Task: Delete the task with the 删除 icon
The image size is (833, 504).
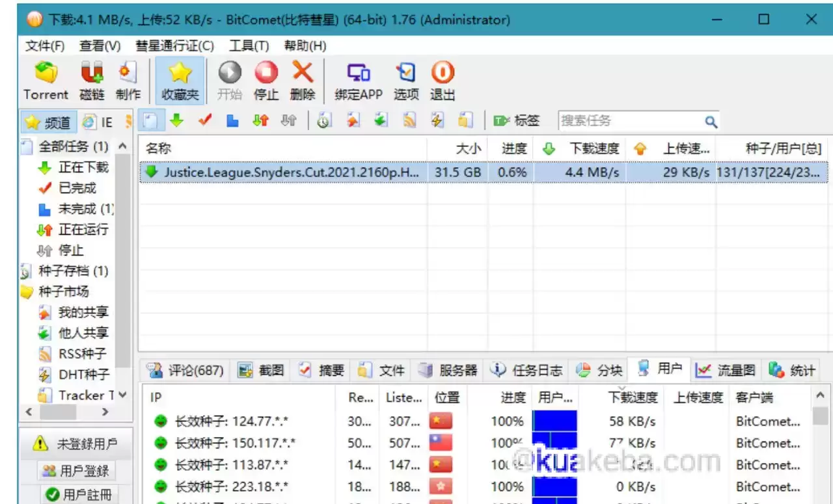Action: pyautogui.click(x=302, y=79)
